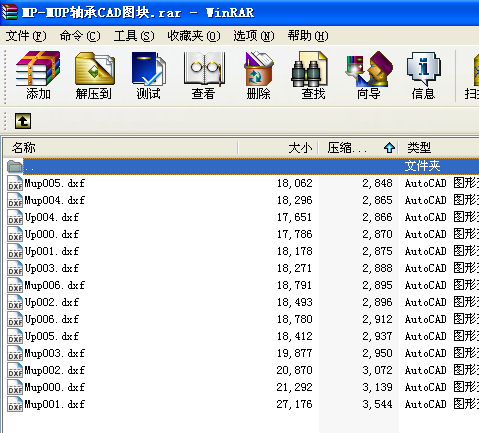Click the DXF icon of Mup006.dxf
Screen dimensions: 479x433
pyautogui.click(x=15, y=285)
